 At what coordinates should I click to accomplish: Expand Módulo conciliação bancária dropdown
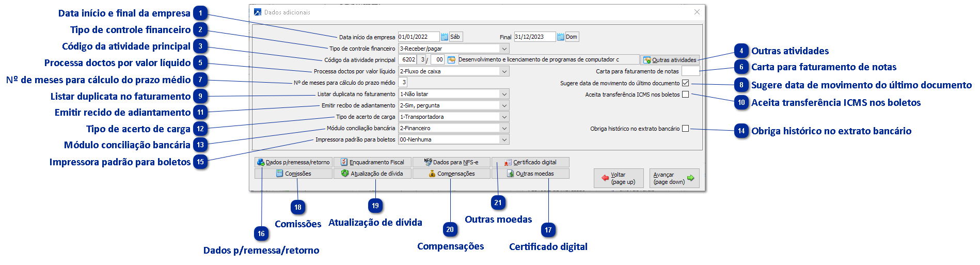click(504, 128)
